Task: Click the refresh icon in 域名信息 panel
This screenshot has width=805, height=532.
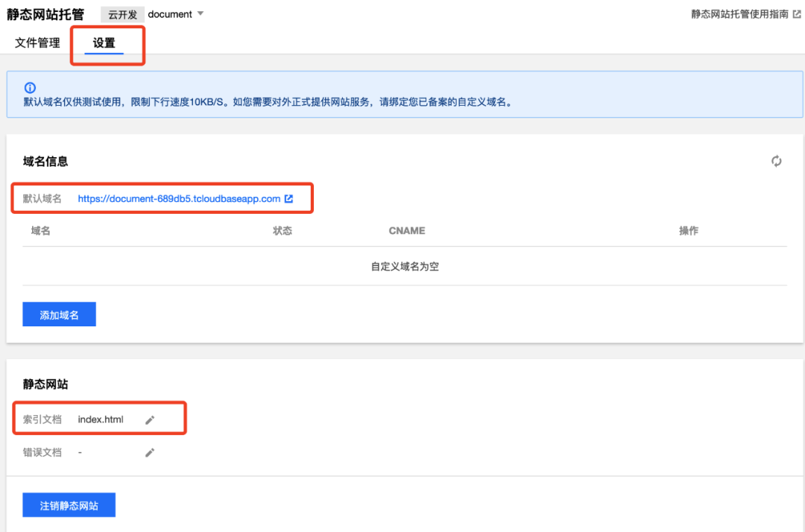Action: point(777,161)
